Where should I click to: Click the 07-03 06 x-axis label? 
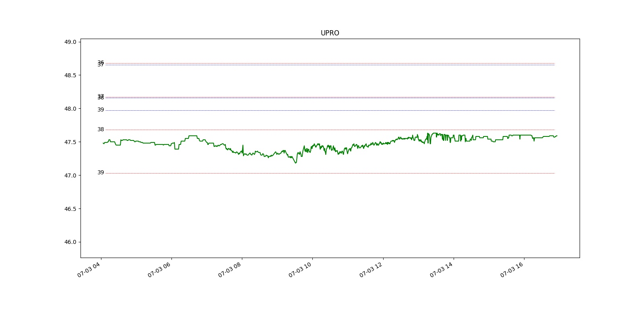point(159,269)
